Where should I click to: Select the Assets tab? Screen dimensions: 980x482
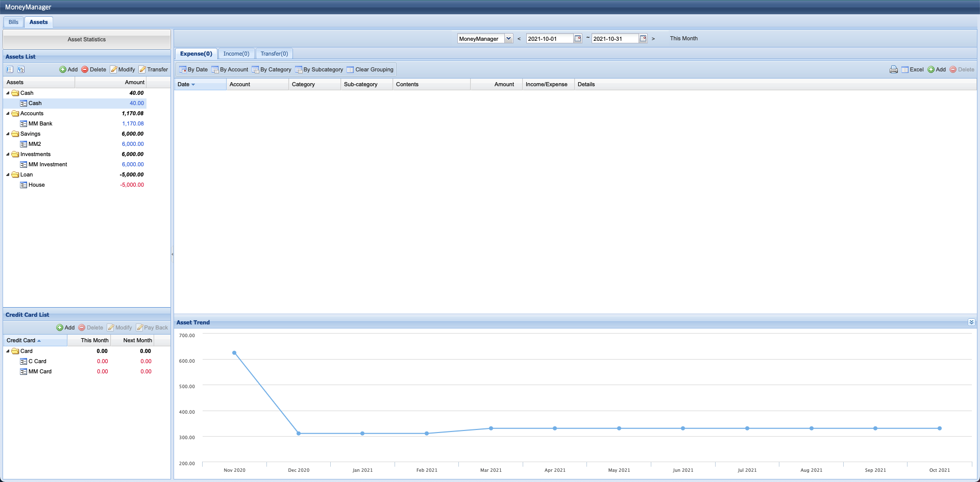click(x=38, y=22)
